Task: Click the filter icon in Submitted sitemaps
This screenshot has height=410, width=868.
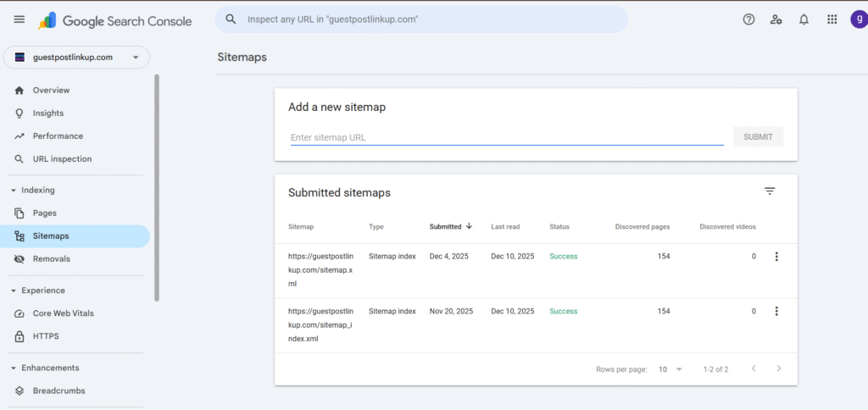Action: pos(770,191)
